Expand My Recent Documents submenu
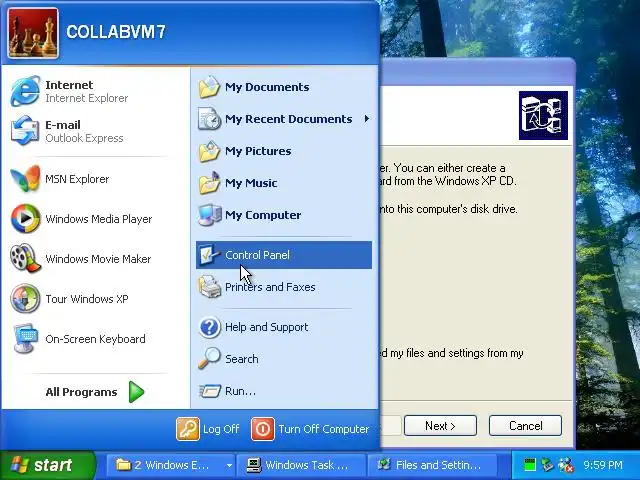 click(367, 119)
